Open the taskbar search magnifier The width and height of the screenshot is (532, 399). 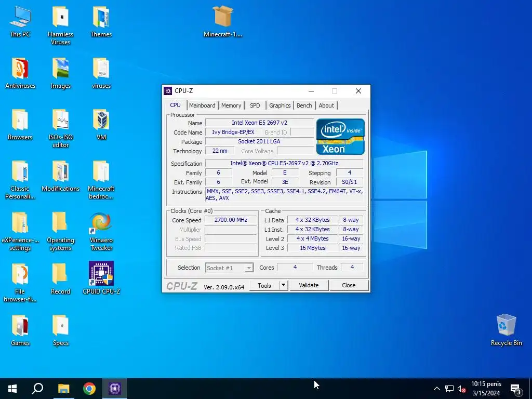tap(37, 389)
